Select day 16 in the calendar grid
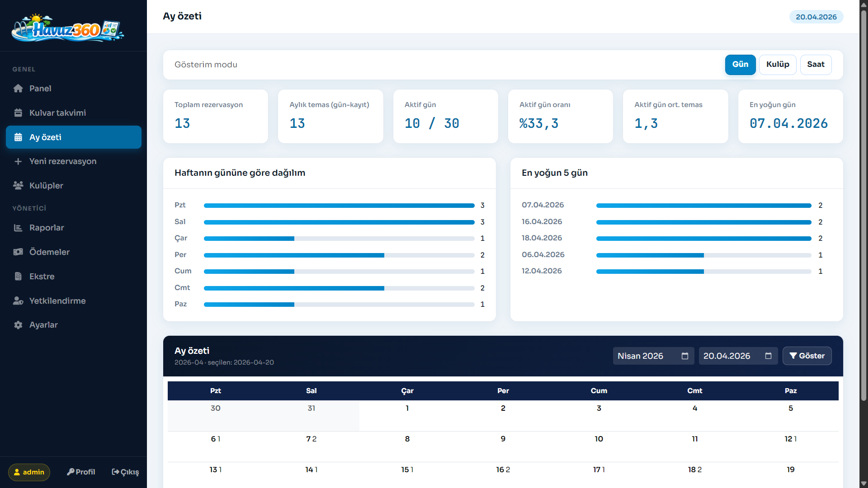Viewport: 868px width, 488px height. 500,470
